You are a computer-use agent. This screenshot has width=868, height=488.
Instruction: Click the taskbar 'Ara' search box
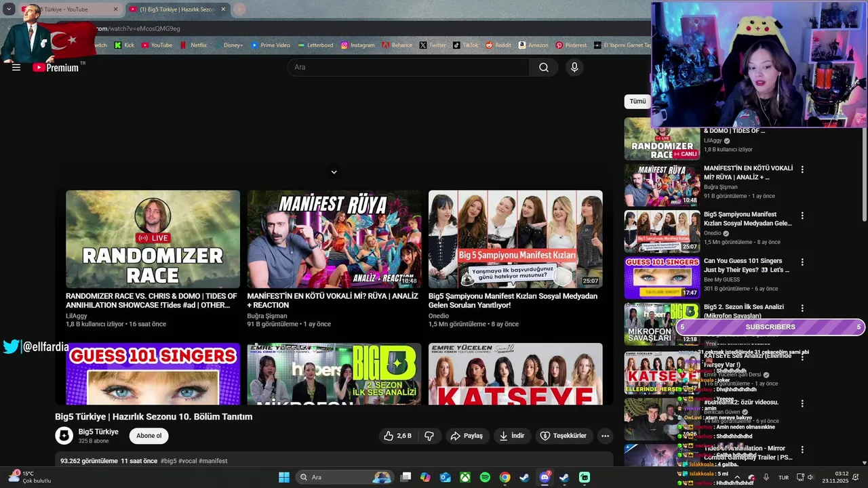[x=344, y=477]
